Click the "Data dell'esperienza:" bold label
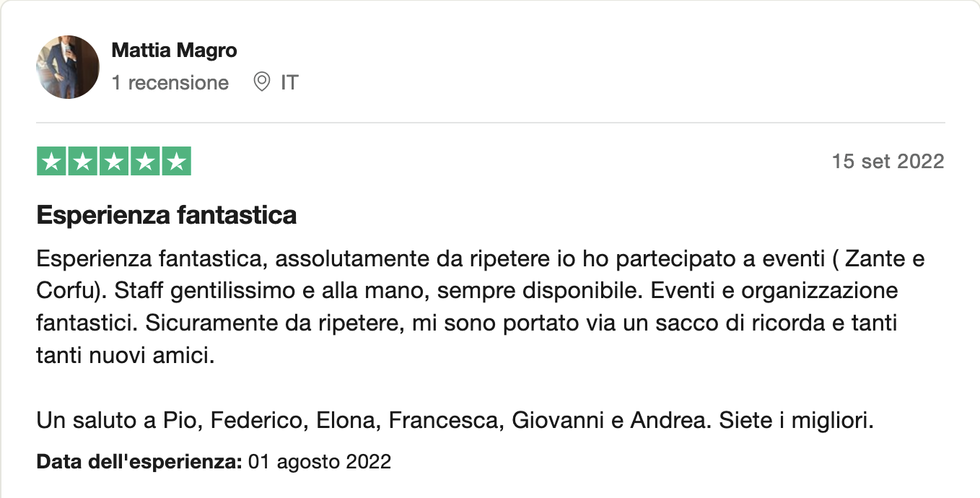Image resolution: width=980 pixels, height=498 pixels. pyautogui.click(x=139, y=461)
